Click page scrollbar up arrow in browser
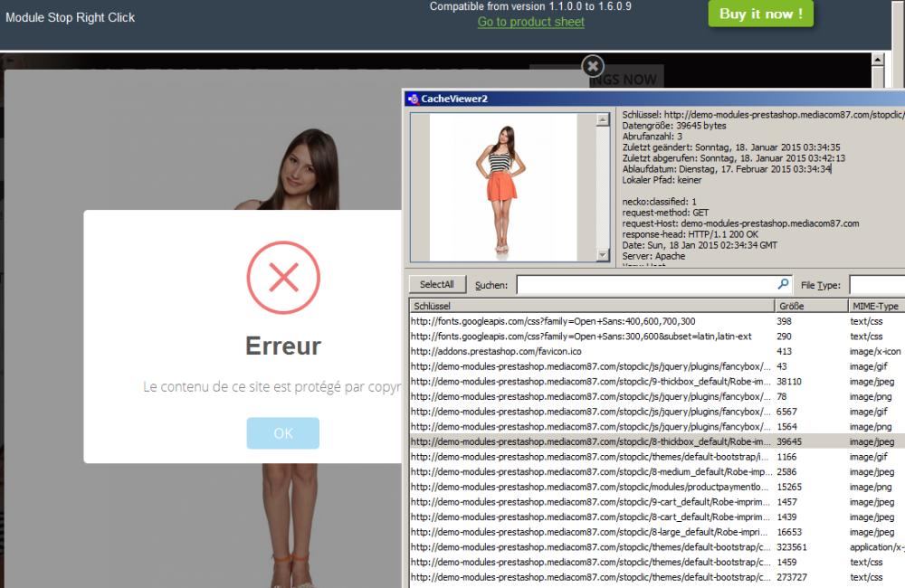 tap(877, 60)
